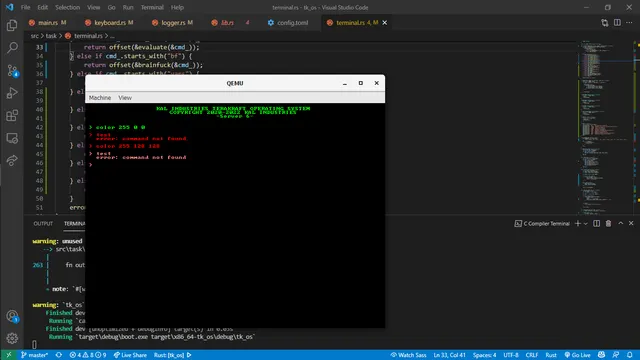Click the Copilot status icon

[601, 355]
